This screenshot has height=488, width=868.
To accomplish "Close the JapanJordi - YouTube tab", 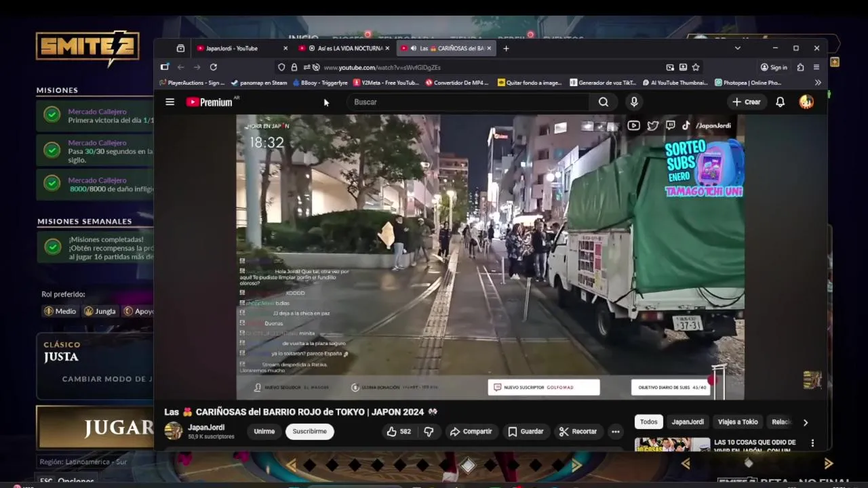I will [x=285, y=48].
